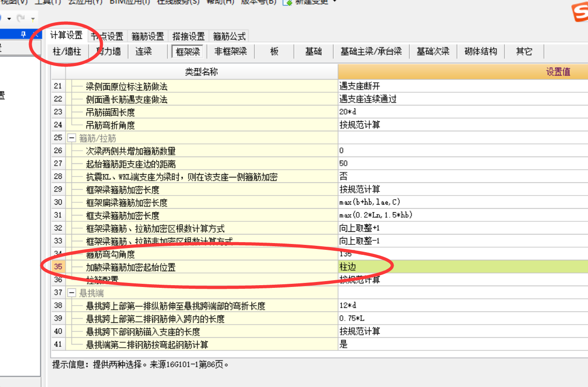The image size is (588, 387).
Task: Select the 框架梁 component category
Action: click(x=188, y=52)
